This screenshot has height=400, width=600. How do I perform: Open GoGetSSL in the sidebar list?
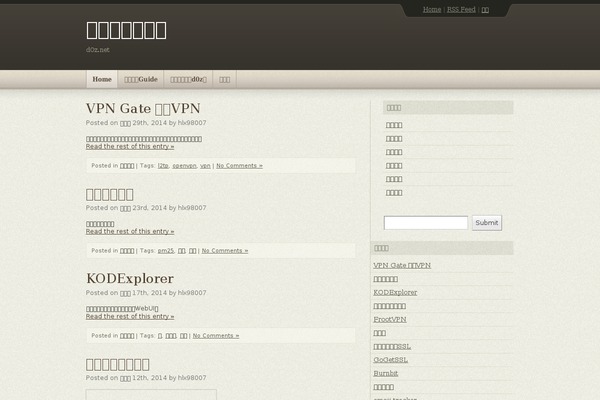point(390,360)
